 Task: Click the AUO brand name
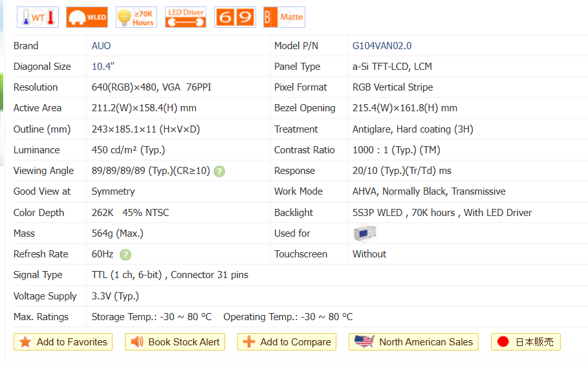pyautogui.click(x=102, y=46)
